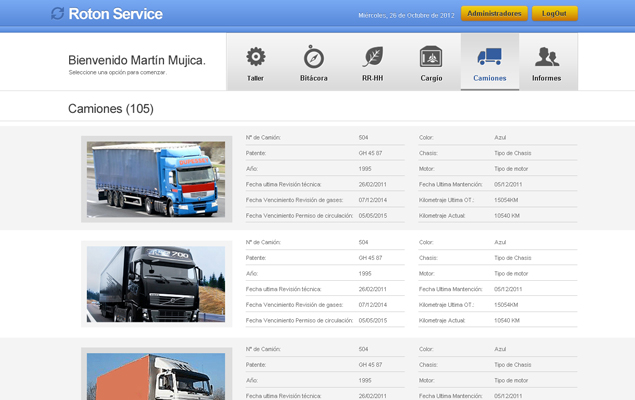Switch to the Camiones tab label
Image resolution: width=635 pixels, height=400 pixels.
click(x=490, y=78)
